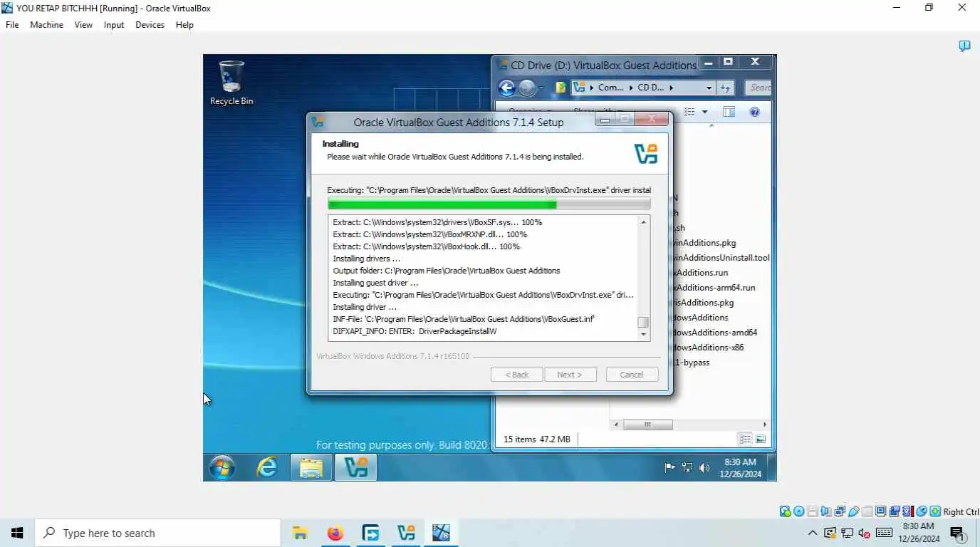Go forward in CD Drive explorer
This screenshot has height=547, width=980.
coord(527,88)
